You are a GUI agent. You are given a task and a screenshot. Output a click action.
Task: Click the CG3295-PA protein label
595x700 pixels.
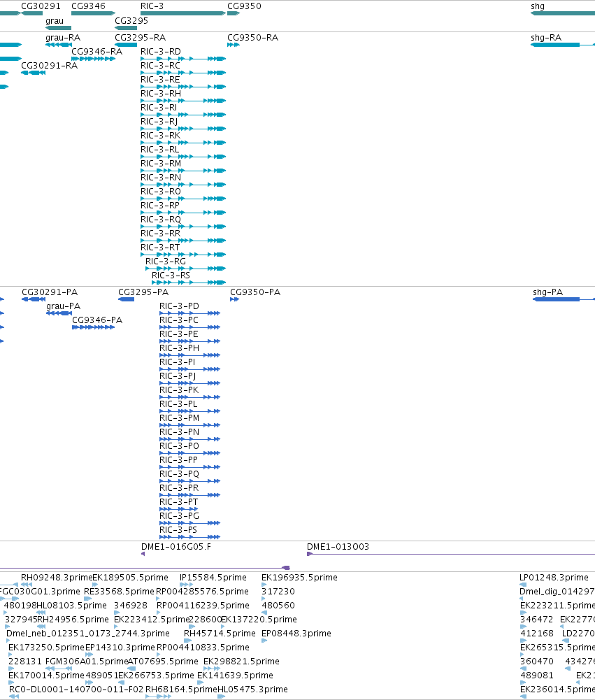tap(143, 292)
